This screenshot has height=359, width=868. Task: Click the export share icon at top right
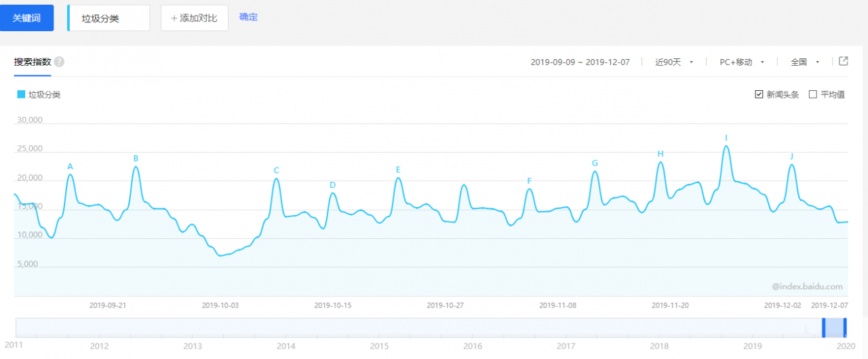(844, 61)
